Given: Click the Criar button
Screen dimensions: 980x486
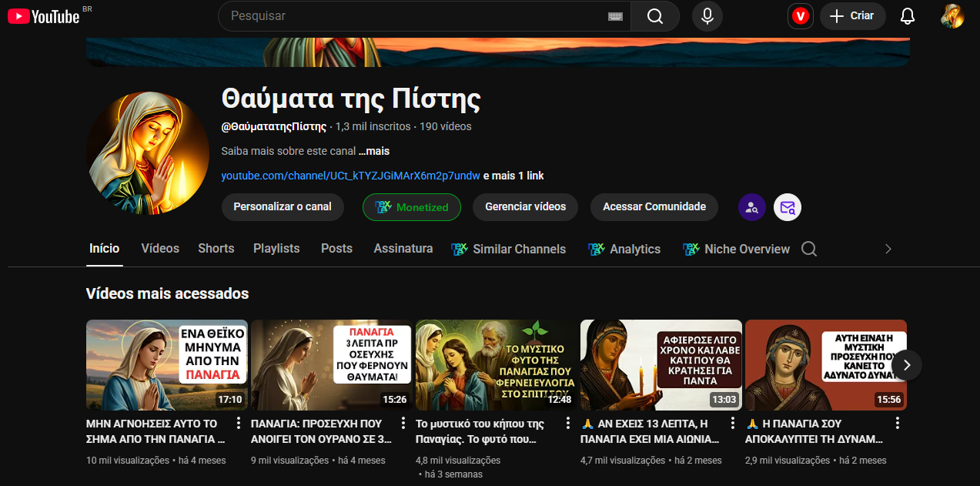Looking at the screenshot, I should tap(852, 16).
